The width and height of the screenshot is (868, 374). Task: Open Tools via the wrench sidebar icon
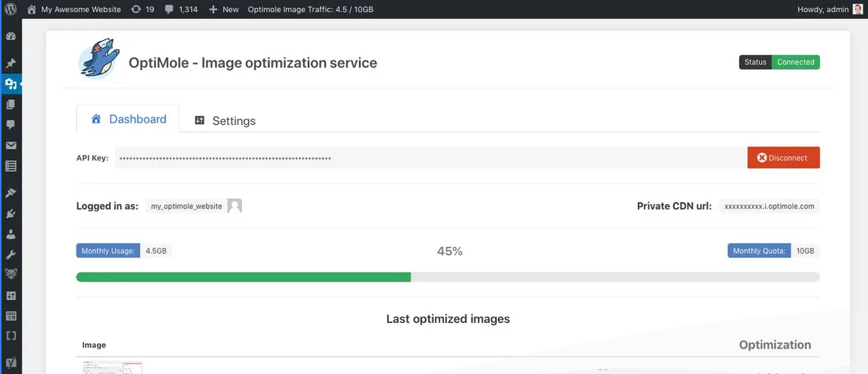[11, 255]
